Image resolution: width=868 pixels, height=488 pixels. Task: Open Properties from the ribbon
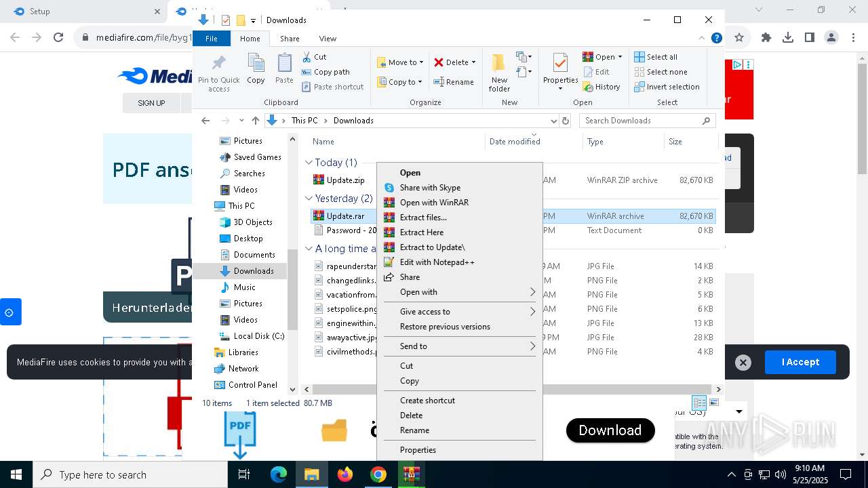pyautogui.click(x=560, y=73)
